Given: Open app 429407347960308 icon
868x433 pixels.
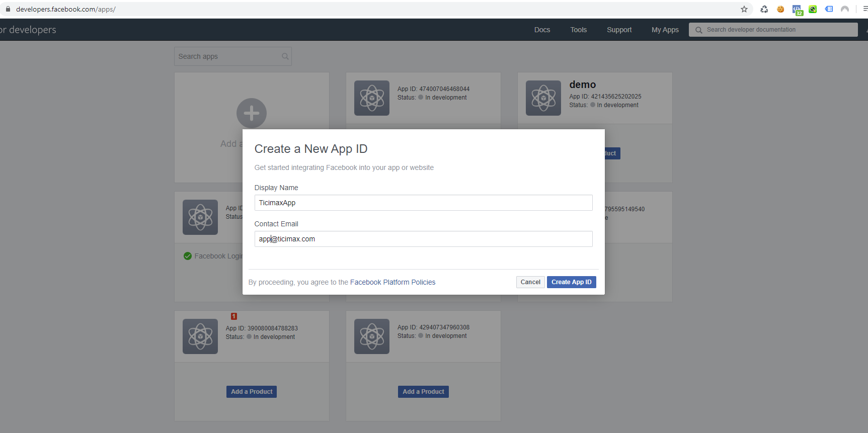Looking at the screenshot, I should tap(372, 336).
